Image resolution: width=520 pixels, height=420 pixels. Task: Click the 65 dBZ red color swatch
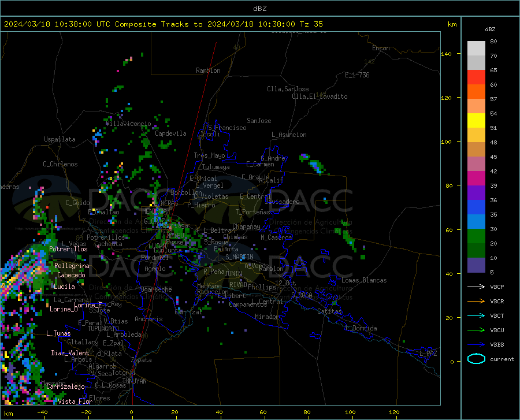(476, 77)
